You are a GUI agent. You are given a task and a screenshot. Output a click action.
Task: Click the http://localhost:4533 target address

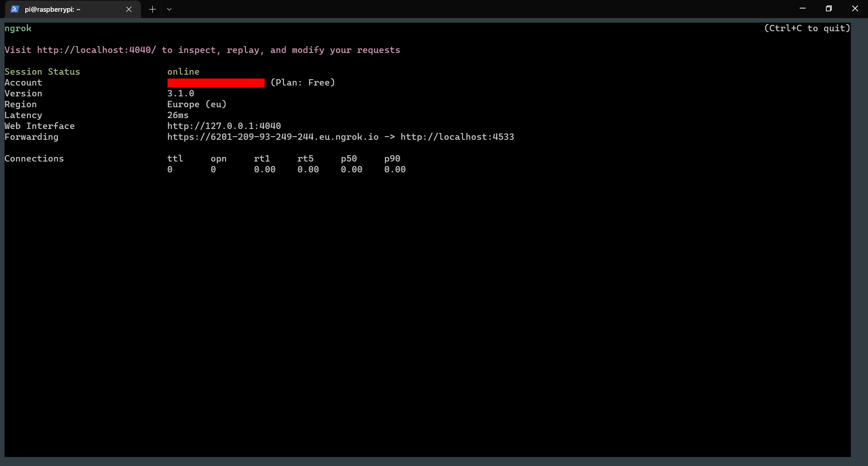pyautogui.click(x=457, y=137)
